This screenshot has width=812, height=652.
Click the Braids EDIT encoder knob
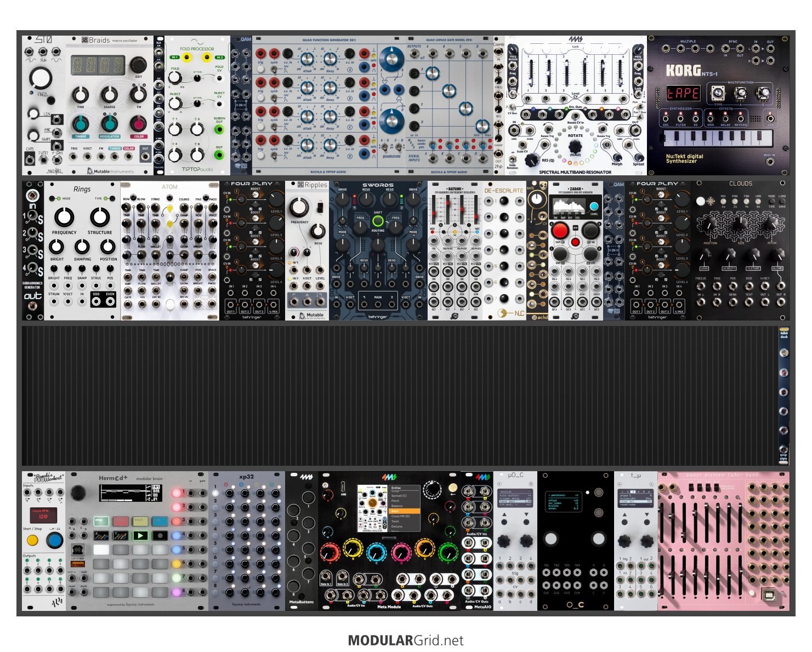click(x=138, y=66)
